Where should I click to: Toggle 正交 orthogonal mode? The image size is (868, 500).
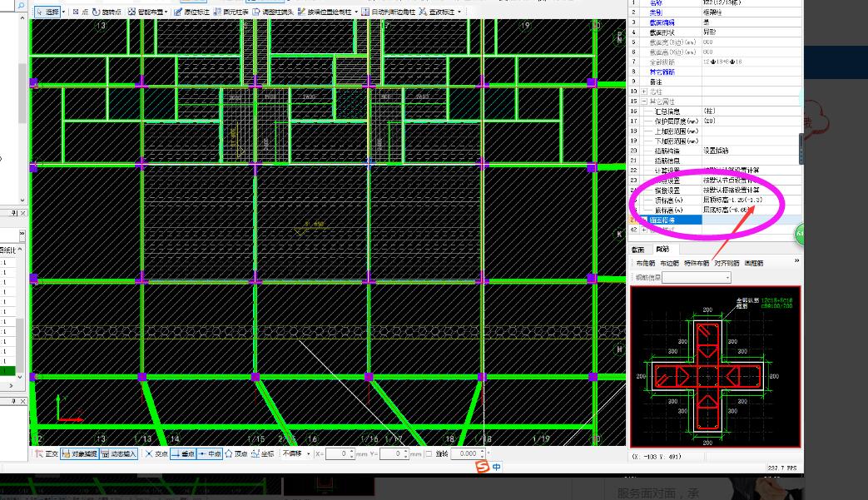47,453
